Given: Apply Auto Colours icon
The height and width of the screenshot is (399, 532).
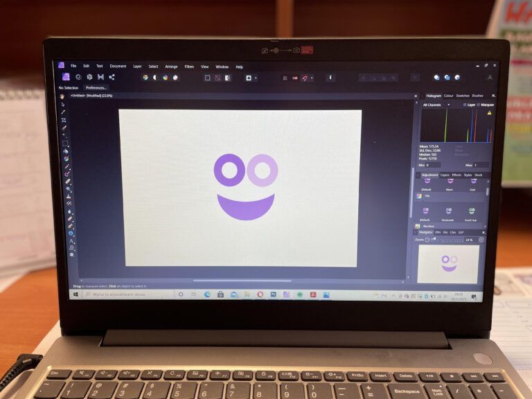Looking at the screenshot, I should (x=166, y=78).
